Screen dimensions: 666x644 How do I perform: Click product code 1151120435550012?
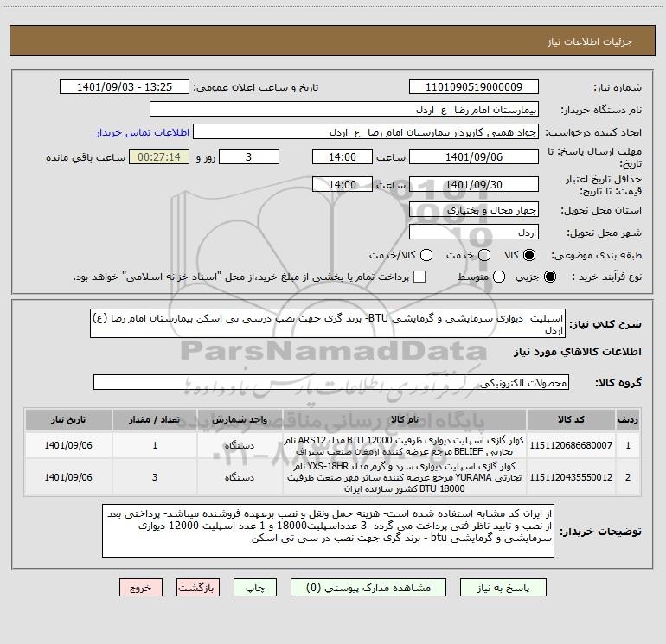tap(571, 477)
